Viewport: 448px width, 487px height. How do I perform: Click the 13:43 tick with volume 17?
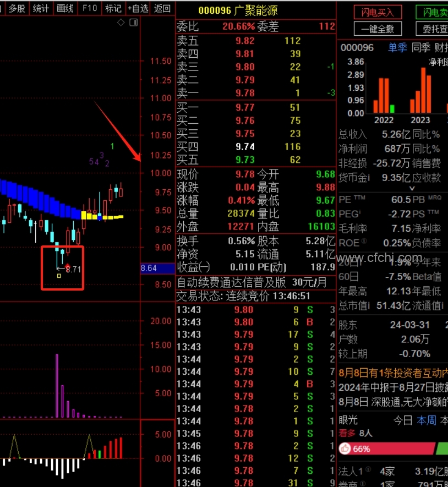click(x=255, y=334)
